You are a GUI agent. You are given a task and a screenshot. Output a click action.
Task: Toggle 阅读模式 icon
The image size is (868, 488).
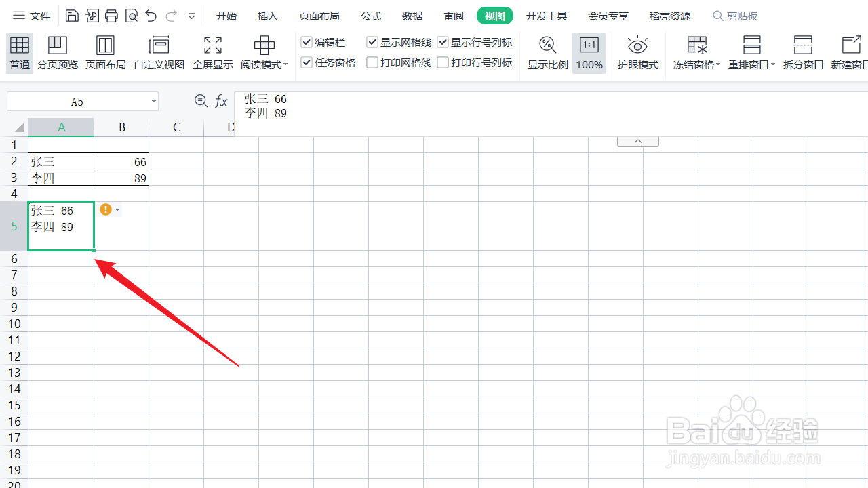pyautogui.click(x=264, y=46)
